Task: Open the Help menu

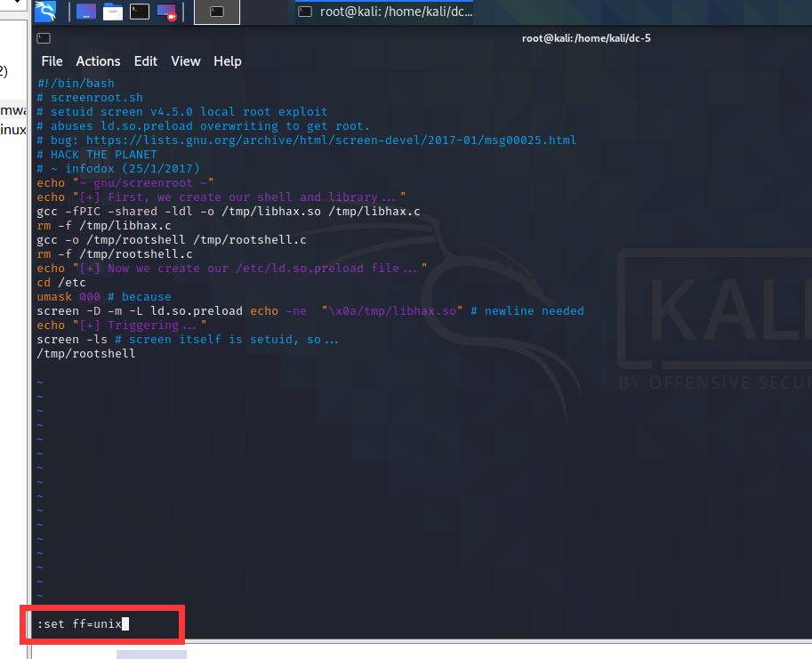Action: click(x=228, y=61)
